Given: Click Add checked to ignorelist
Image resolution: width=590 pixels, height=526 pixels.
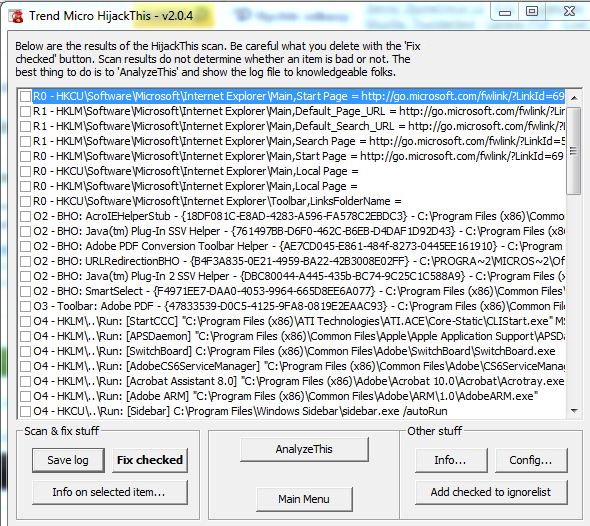Looking at the screenshot, I should click(x=491, y=492).
